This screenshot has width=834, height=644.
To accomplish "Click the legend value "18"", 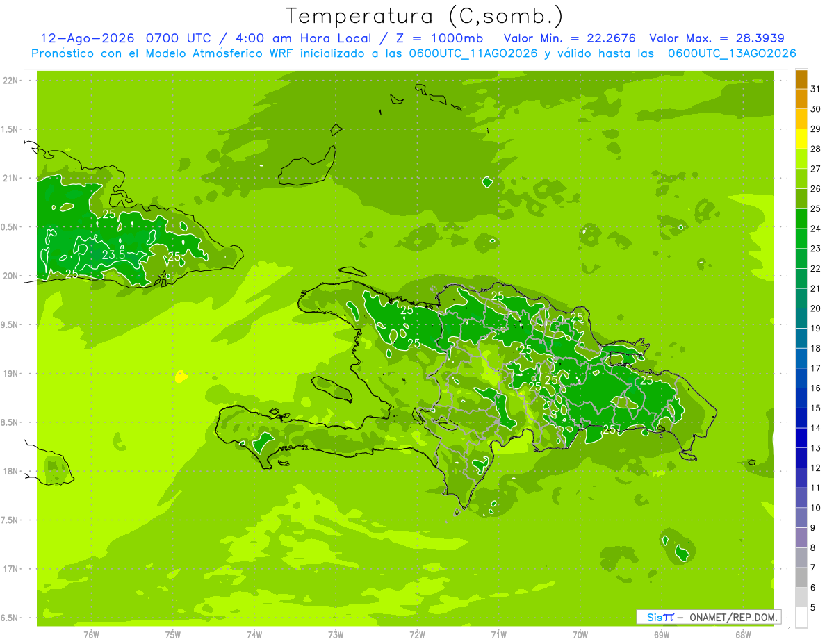I will [x=816, y=348].
